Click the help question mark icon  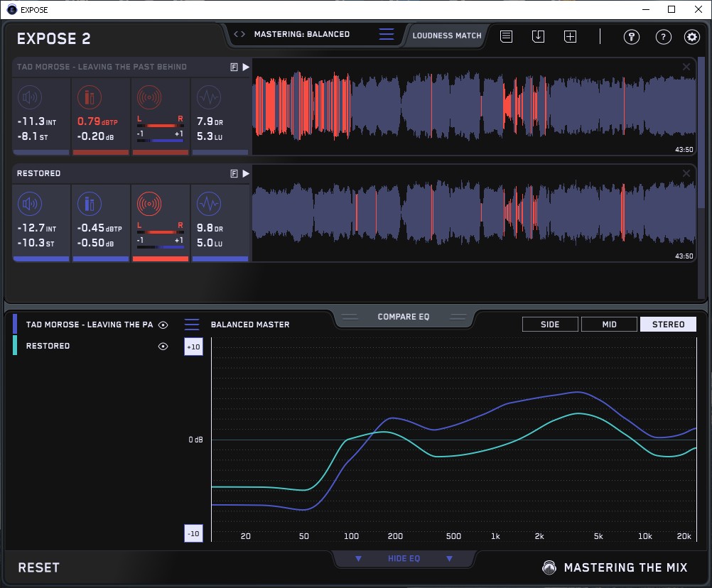pyautogui.click(x=663, y=37)
